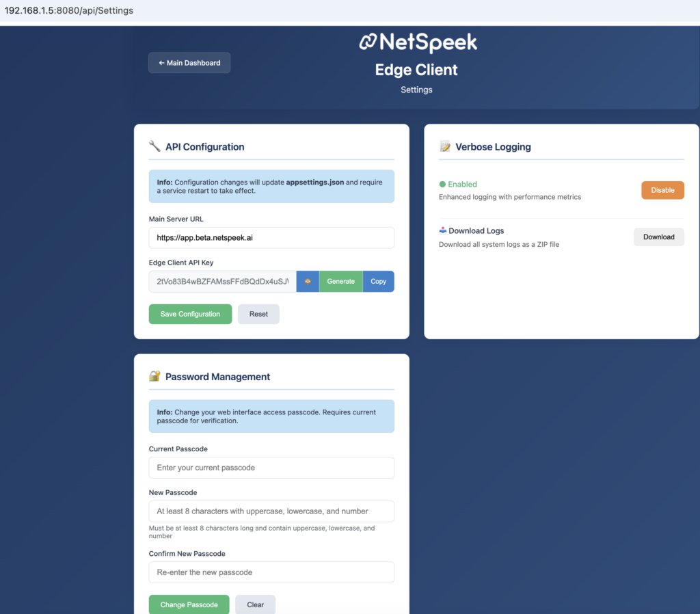Viewport: 700px width, 614px height.
Task: Click the inbox icon beside Download Logs
Action: (443, 230)
